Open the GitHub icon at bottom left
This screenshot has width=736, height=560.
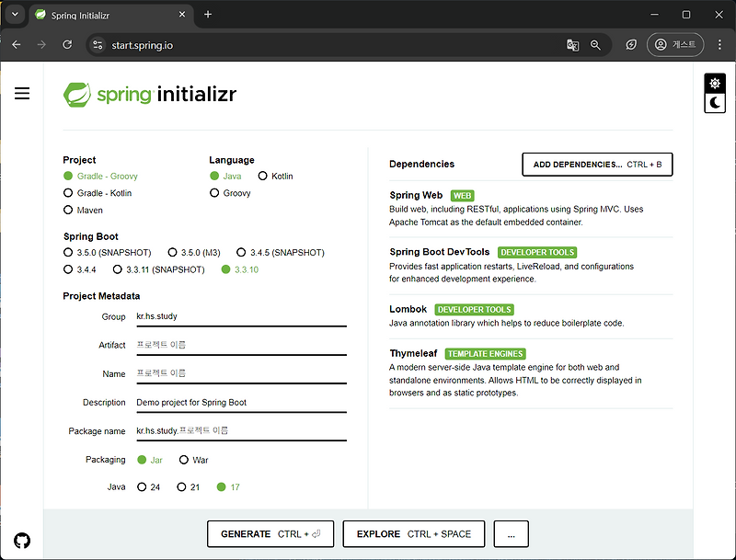point(22,541)
